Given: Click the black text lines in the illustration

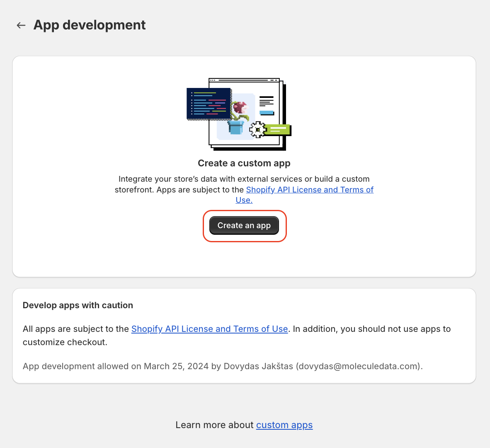Looking at the screenshot, I should [x=266, y=101].
